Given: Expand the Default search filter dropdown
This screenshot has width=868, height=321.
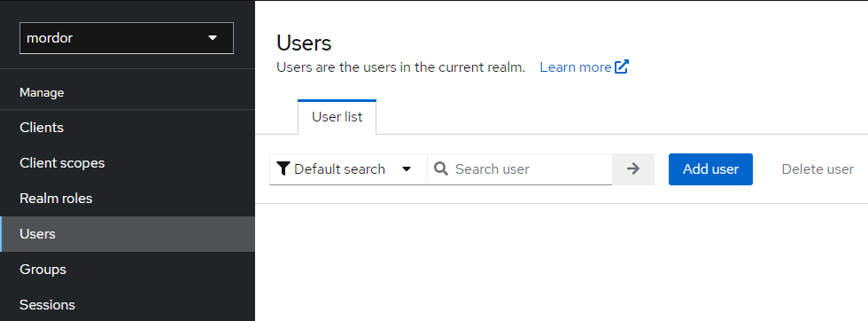Looking at the screenshot, I should 348,169.
